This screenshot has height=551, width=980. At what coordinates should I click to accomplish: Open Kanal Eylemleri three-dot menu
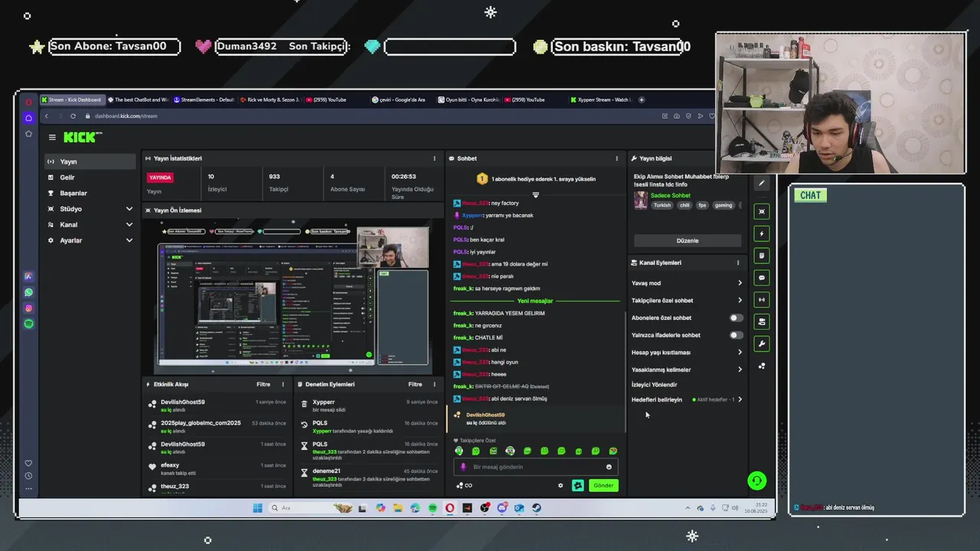tap(738, 262)
